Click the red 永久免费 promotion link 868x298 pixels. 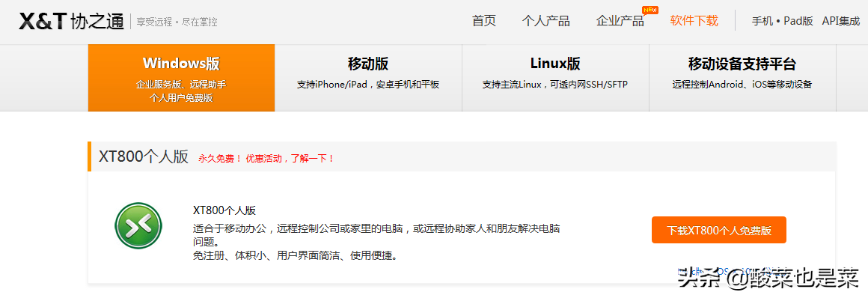point(266,159)
